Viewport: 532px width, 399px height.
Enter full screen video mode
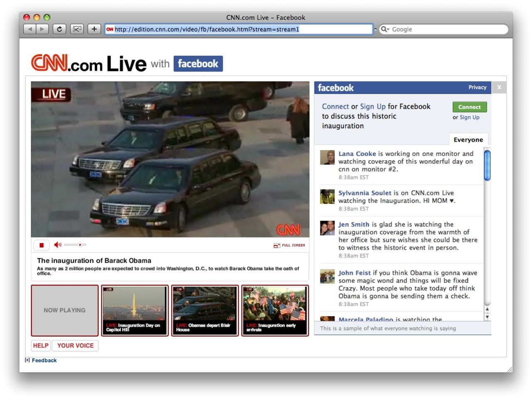tap(289, 245)
